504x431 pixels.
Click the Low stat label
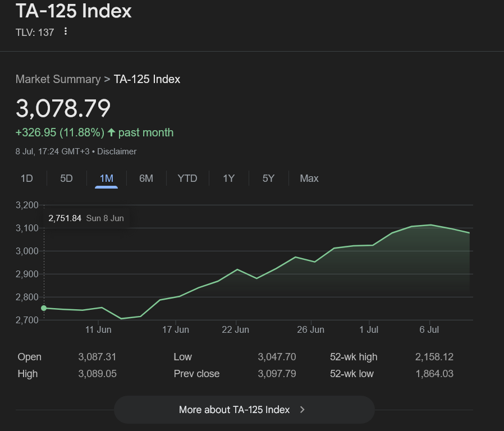(182, 357)
